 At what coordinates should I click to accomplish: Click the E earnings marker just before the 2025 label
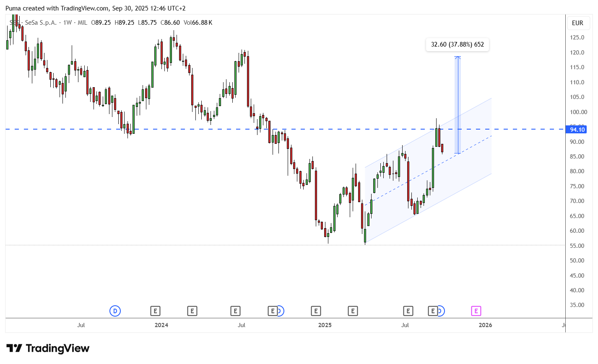pyautogui.click(x=316, y=311)
